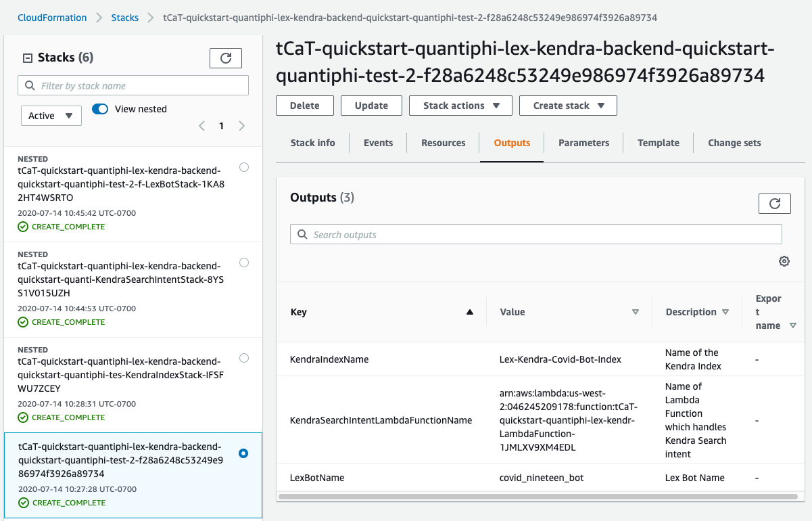Click the Lambda ARN value cell
812x521 pixels.
[567, 420]
